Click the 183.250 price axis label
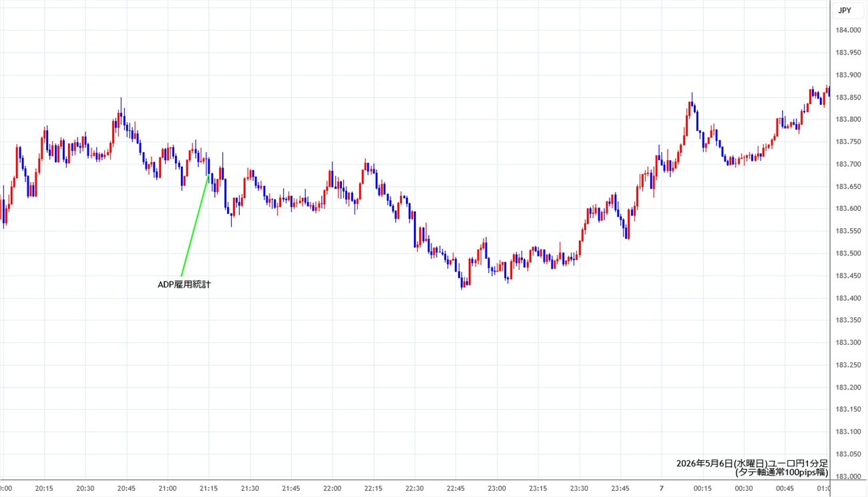Viewport: 868px width, 497px height. (x=848, y=365)
